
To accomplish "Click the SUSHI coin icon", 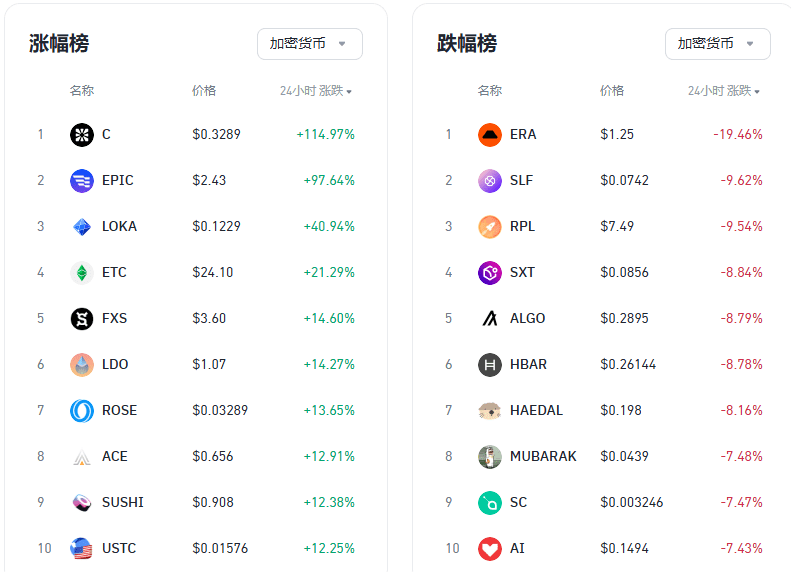I will point(82,502).
